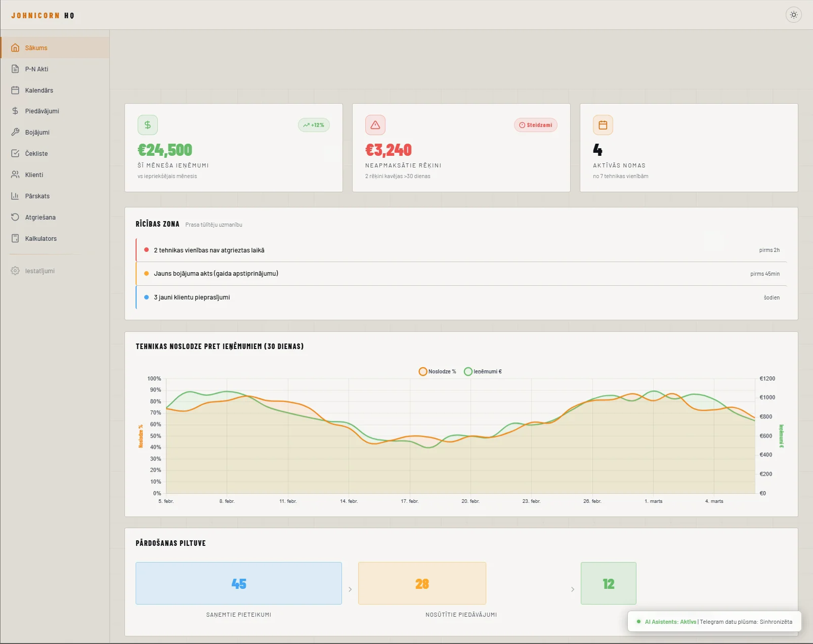Click the Atgriešana return arrow icon
Viewport: 813px width, 644px height.
coord(15,217)
